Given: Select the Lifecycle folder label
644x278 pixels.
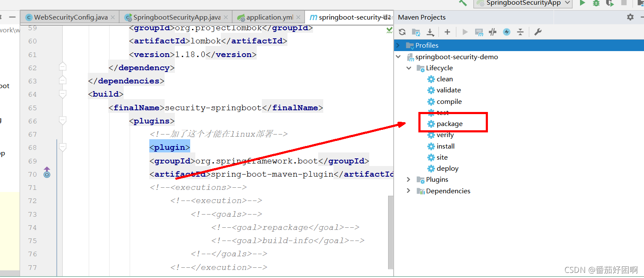Looking at the screenshot, I should pos(439,68).
